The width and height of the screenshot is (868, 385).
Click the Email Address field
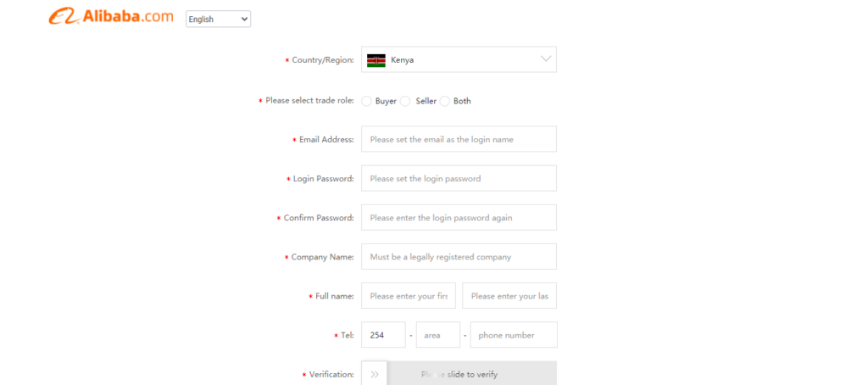coord(459,139)
